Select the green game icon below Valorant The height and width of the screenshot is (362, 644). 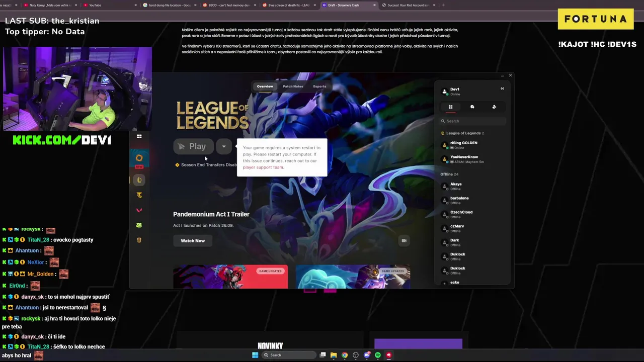tap(139, 225)
